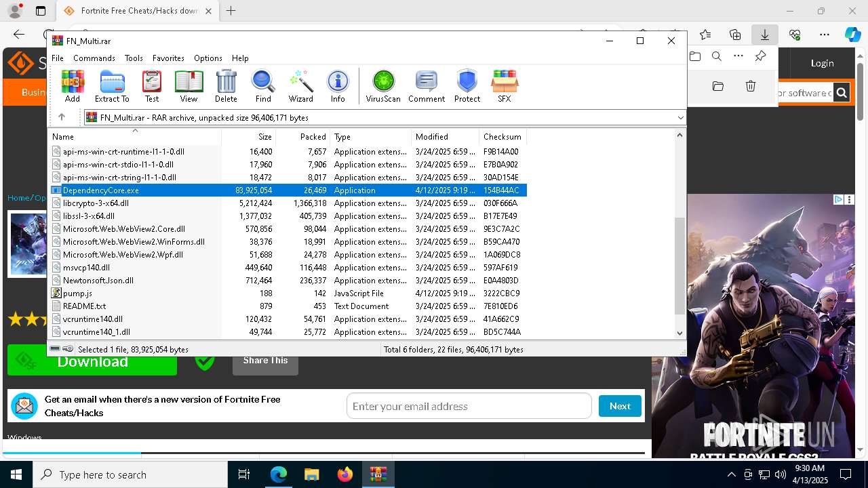The image size is (868, 488).
Task: Pin the downloads panel
Action: click(761, 56)
